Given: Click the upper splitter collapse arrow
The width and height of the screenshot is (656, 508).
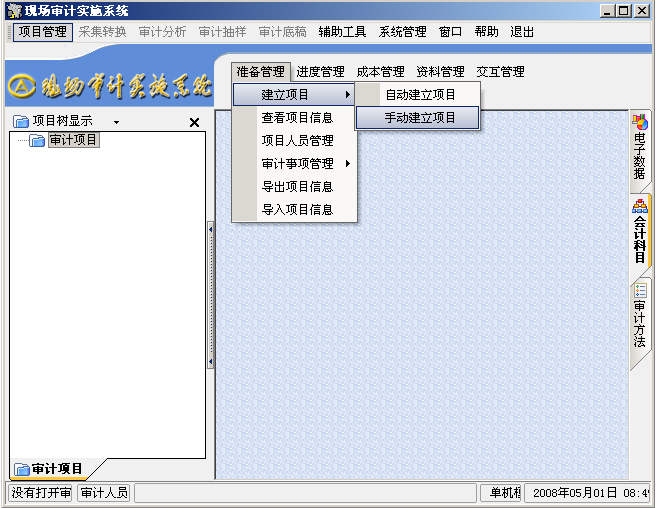Looking at the screenshot, I should click(x=210, y=229).
